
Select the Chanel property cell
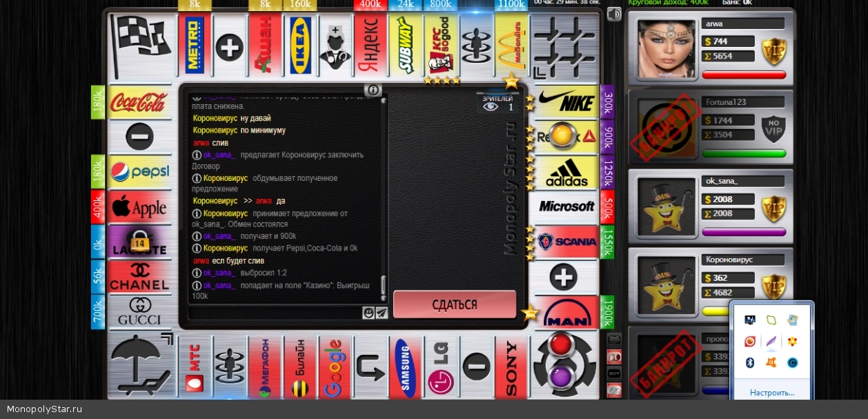tap(139, 277)
